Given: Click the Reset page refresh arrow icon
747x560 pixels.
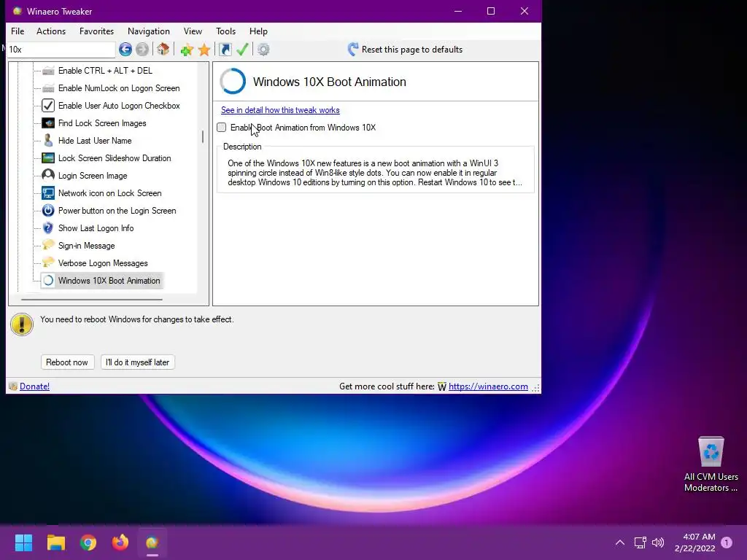Looking at the screenshot, I should click(353, 49).
